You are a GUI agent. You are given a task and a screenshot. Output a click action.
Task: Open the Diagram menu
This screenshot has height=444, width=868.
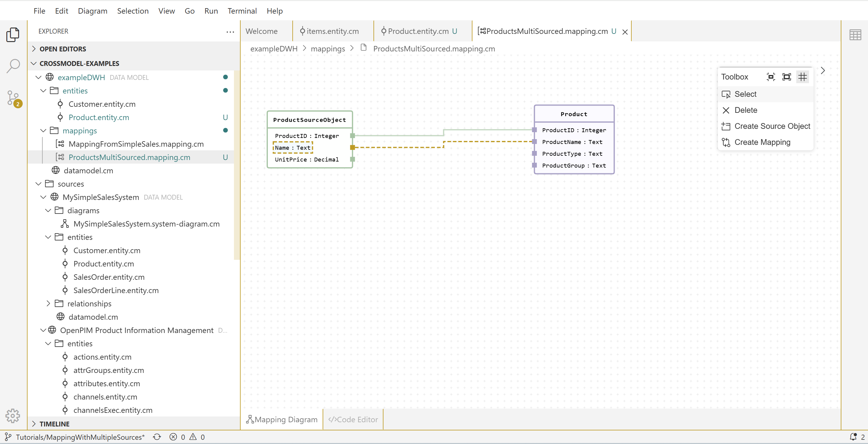coord(92,11)
